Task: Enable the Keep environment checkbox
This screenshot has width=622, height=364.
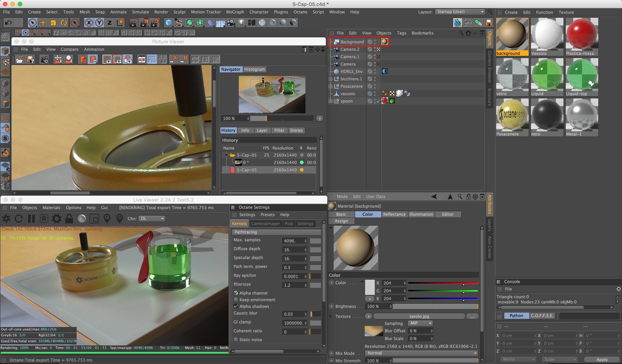Action: tap(236, 300)
